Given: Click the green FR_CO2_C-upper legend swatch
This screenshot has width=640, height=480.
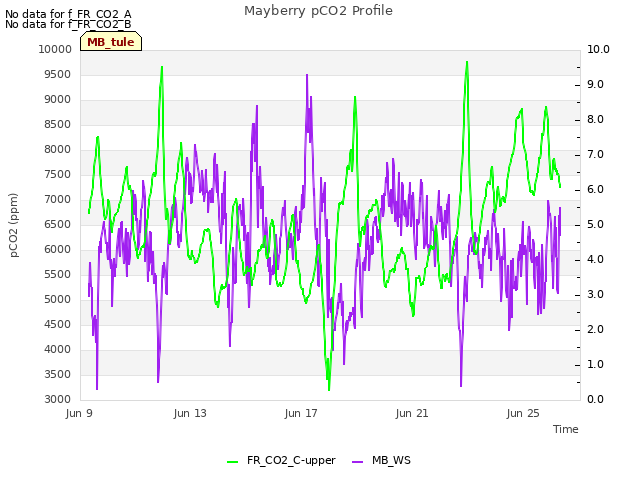Looking at the screenshot, I should (x=233, y=462).
